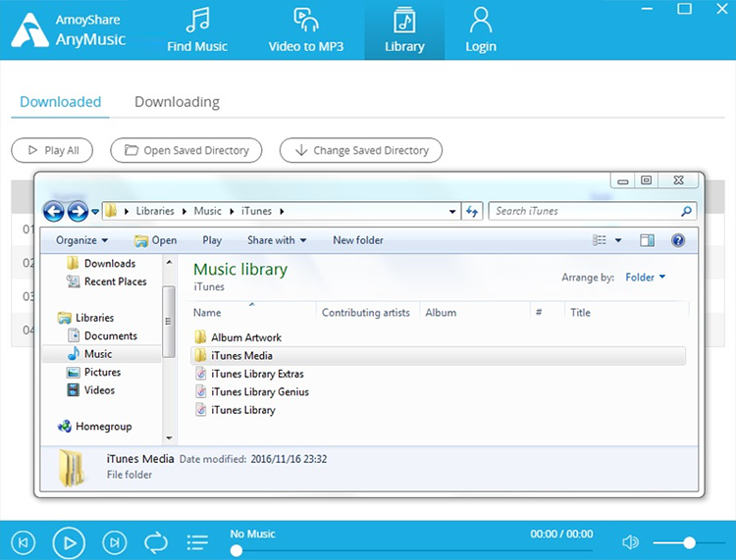This screenshot has width=736, height=560.
Task: Click New folder in toolbar
Action: tap(358, 240)
